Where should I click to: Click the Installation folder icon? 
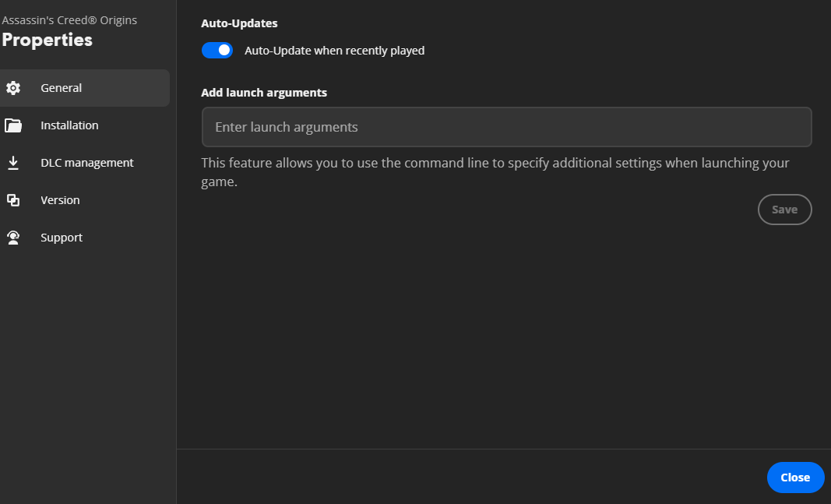point(13,125)
